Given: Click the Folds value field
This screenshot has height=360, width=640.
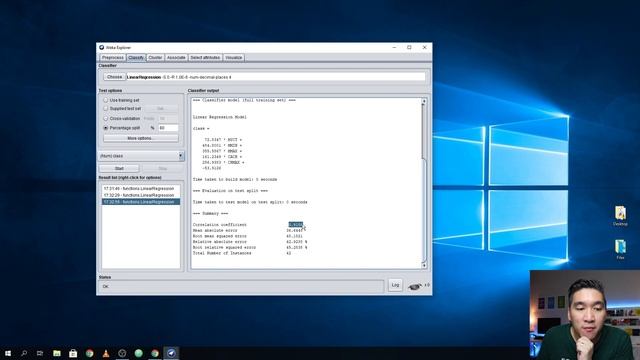Looking at the screenshot, I should (x=168, y=118).
